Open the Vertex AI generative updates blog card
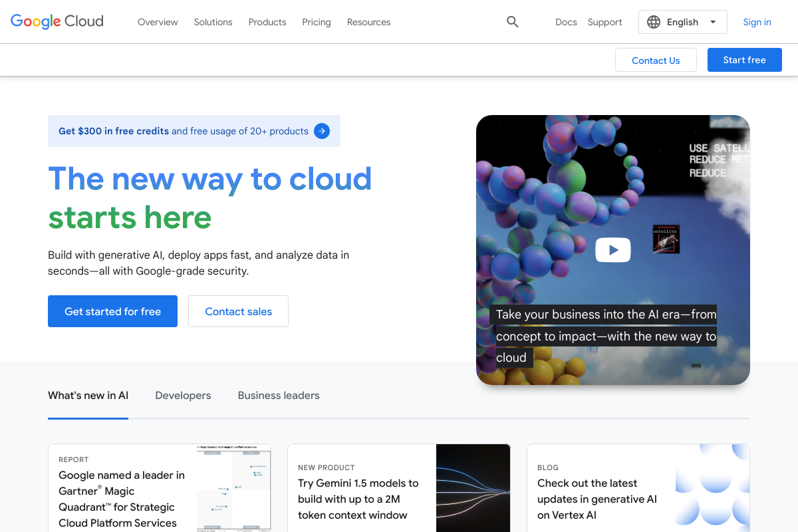The image size is (798, 532). pos(638,488)
